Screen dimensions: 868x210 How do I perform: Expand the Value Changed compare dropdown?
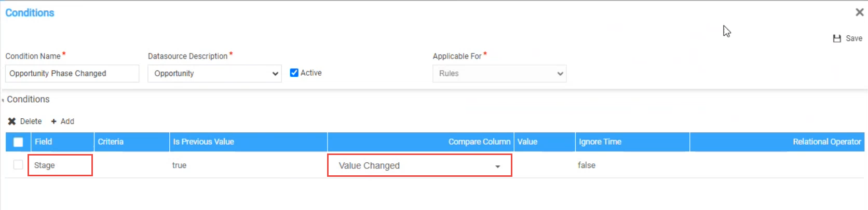tap(497, 166)
